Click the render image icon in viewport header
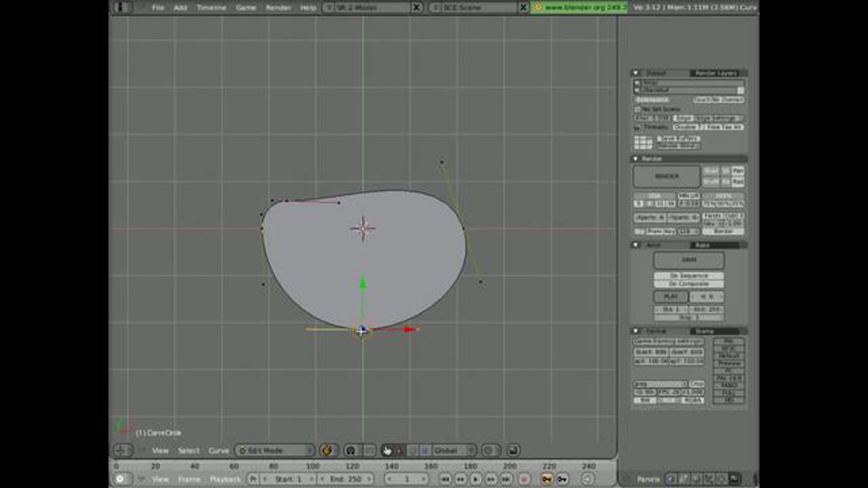Image resolution: width=868 pixels, height=488 pixels. (x=513, y=450)
